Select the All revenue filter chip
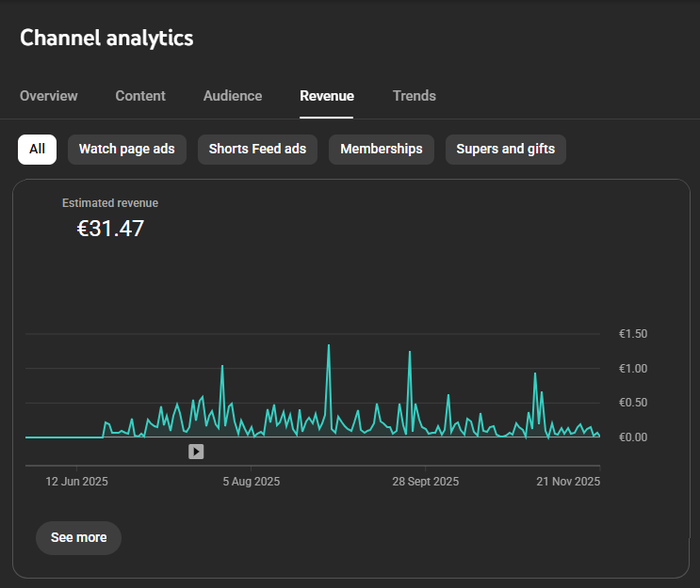 point(37,149)
